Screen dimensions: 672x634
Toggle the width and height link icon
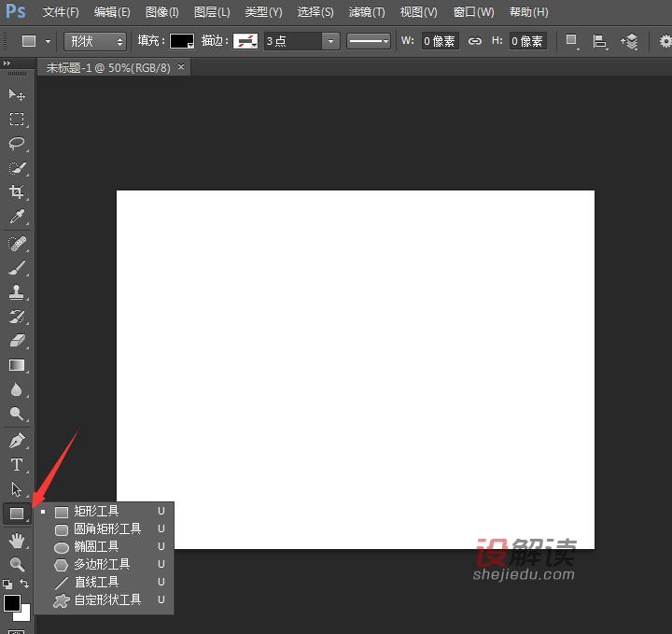click(475, 42)
